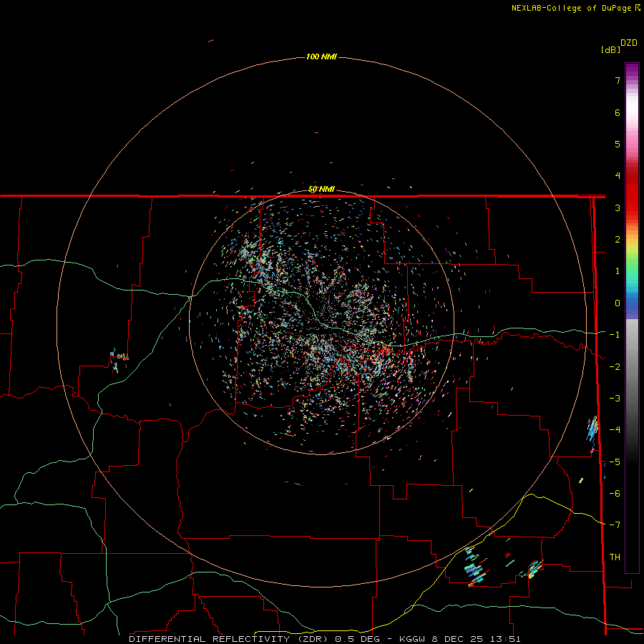Click the 1 value on color scale
The width and height of the screenshot is (644, 644).
[x=618, y=271]
